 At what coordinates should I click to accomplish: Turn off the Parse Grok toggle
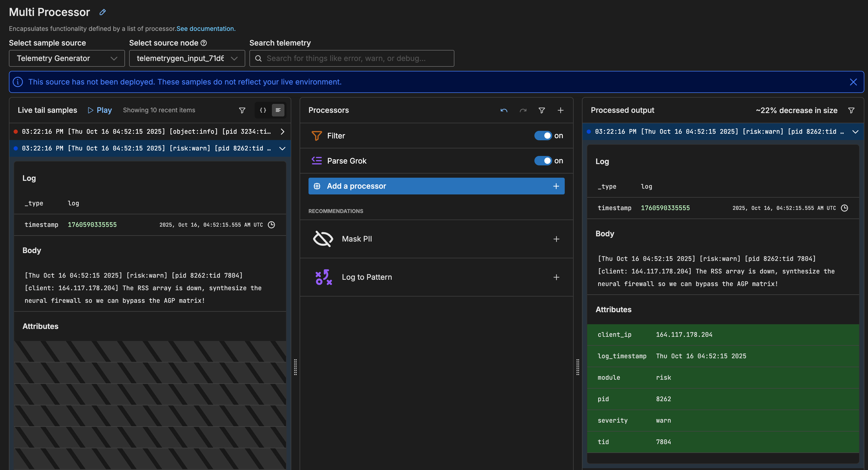click(x=543, y=160)
